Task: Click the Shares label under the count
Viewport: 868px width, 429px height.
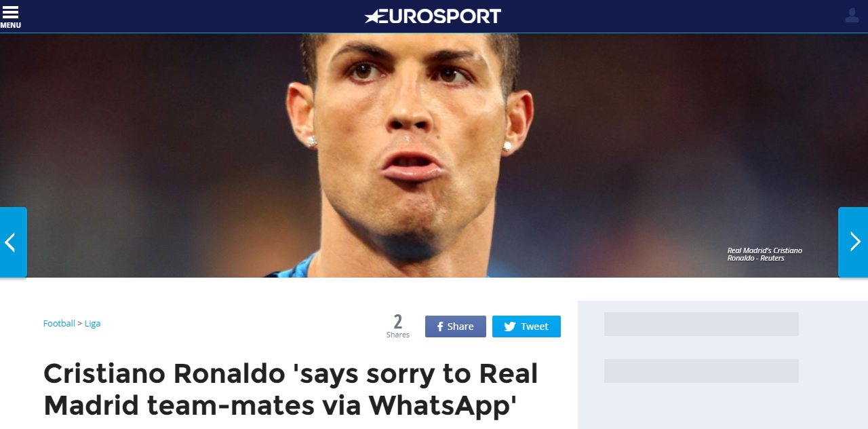Action: point(398,335)
